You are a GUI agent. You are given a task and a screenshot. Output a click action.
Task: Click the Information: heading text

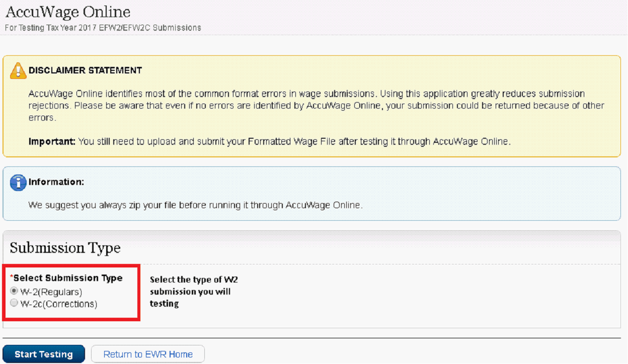[56, 182]
